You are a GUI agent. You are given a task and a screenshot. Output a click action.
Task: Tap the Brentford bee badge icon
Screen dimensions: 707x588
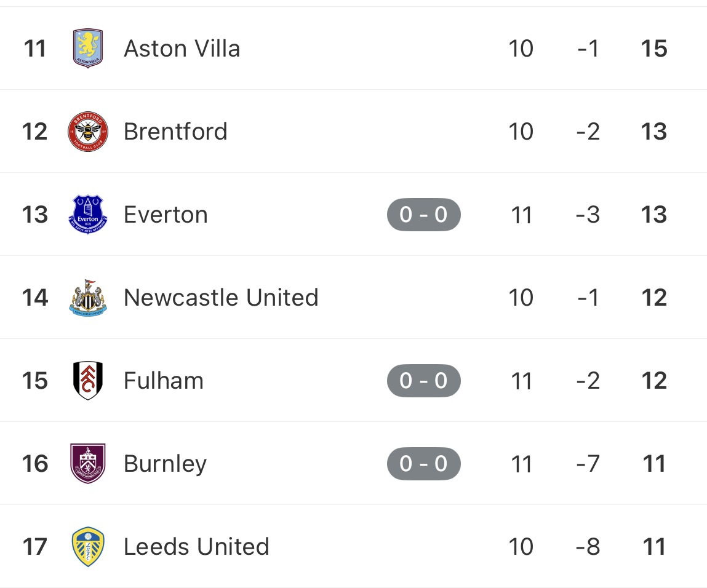[88, 132]
